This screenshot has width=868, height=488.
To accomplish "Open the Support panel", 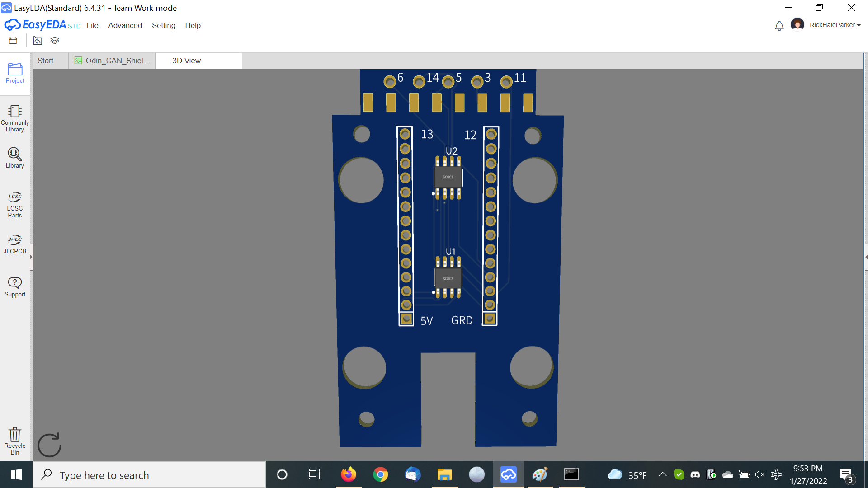I will coord(15,287).
